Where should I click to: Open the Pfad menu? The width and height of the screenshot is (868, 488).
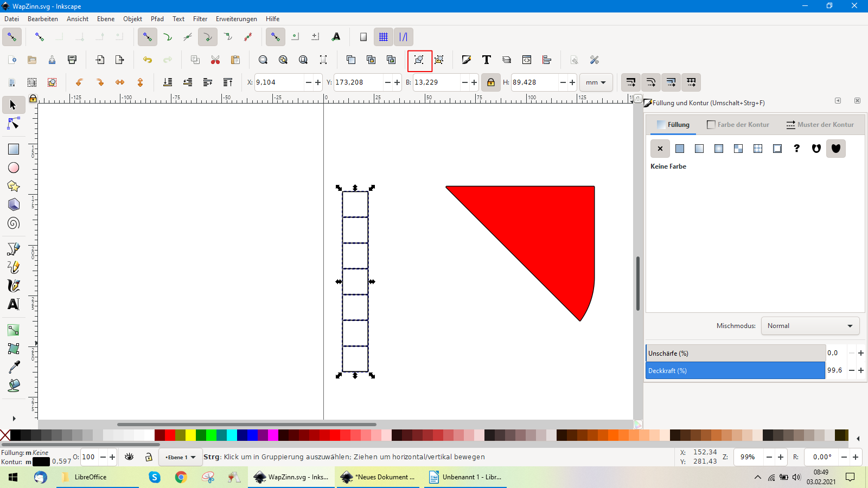point(157,19)
